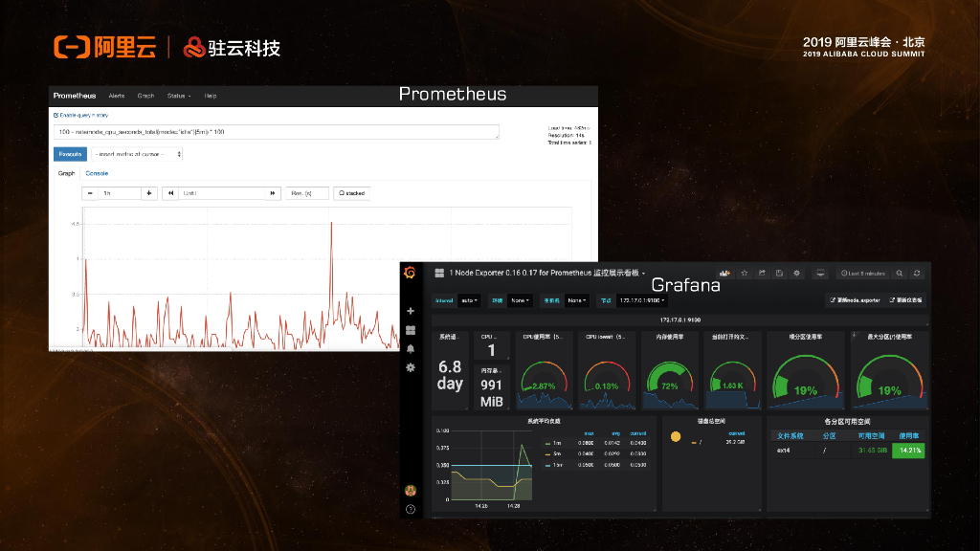Star the Grafana dashboard
This screenshot has height=551, width=980.
click(x=745, y=273)
